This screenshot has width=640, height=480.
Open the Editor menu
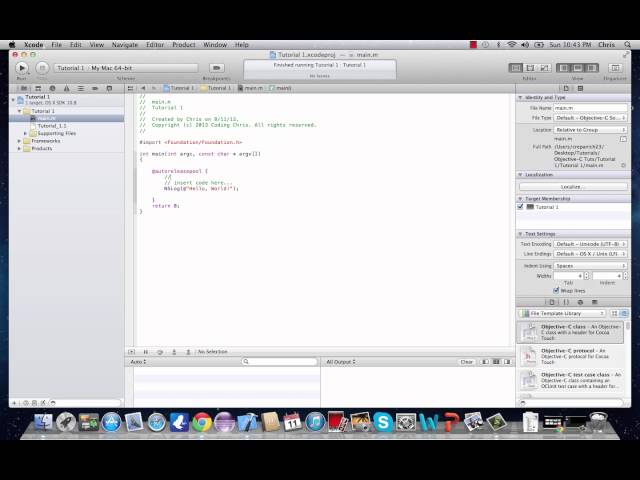(155, 45)
